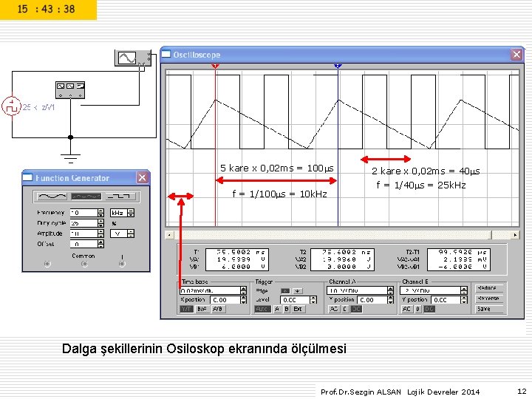Click the ground symbol in circuit

[71, 158]
